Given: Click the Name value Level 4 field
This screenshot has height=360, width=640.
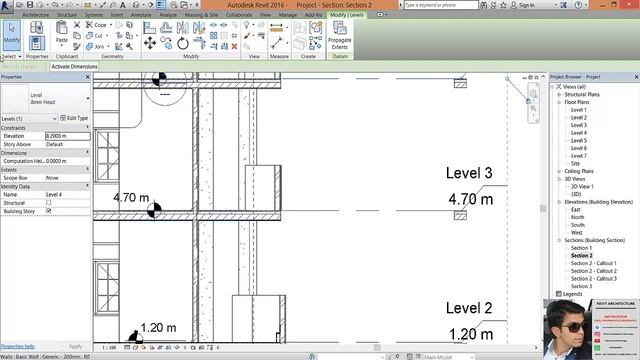Looking at the screenshot, I should (x=67, y=195).
